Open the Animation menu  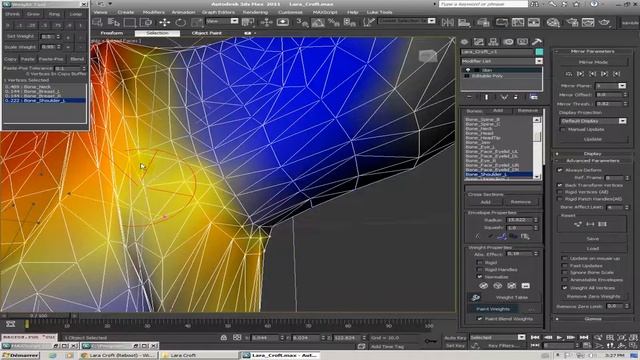point(183,12)
